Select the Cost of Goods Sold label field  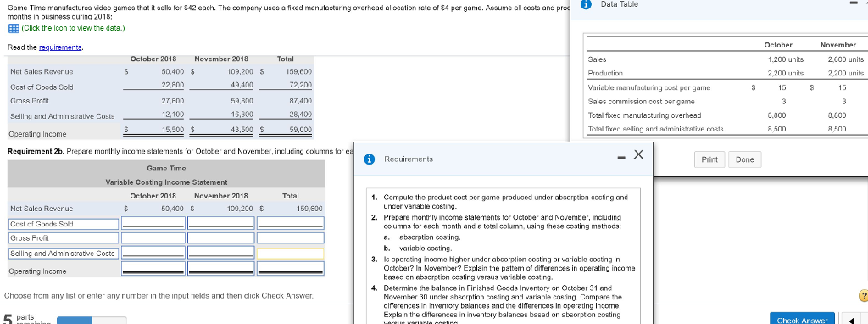click(x=63, y=224)
